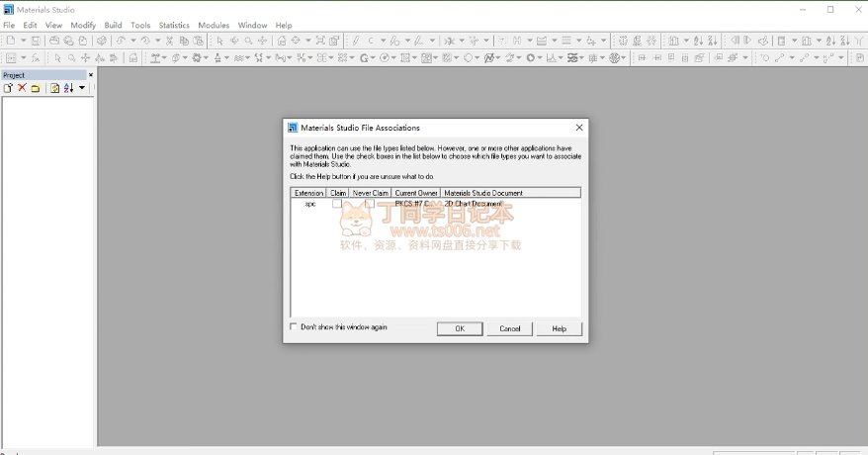Image resolution: width=868 pixels, height=455 pixels.
Task: Open the Statistics menu
Action: click(x=174, y=25)
